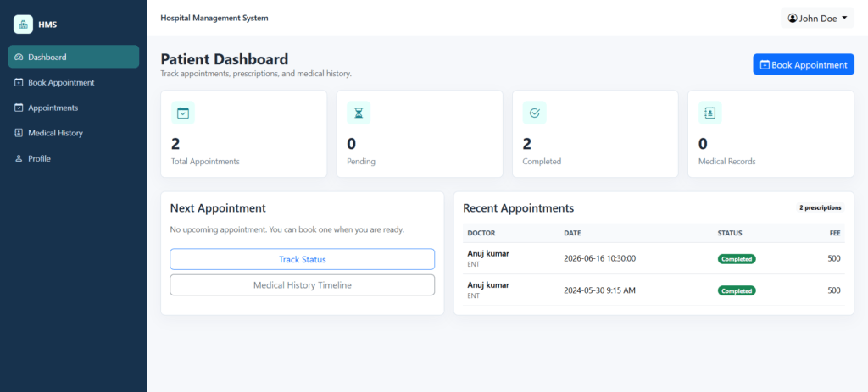This screenshot has height=392, width=868.
Task: Click the STATUS column header
Action: pos(730,233)
